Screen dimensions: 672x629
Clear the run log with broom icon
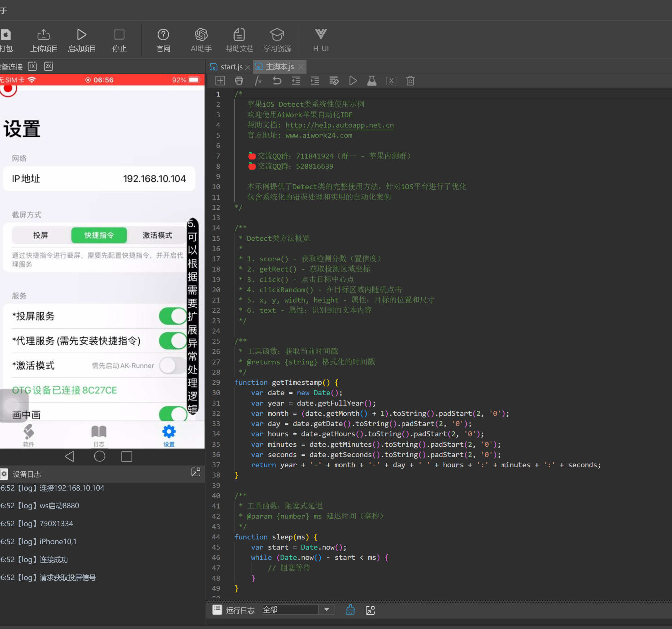[x=350, y=610]
